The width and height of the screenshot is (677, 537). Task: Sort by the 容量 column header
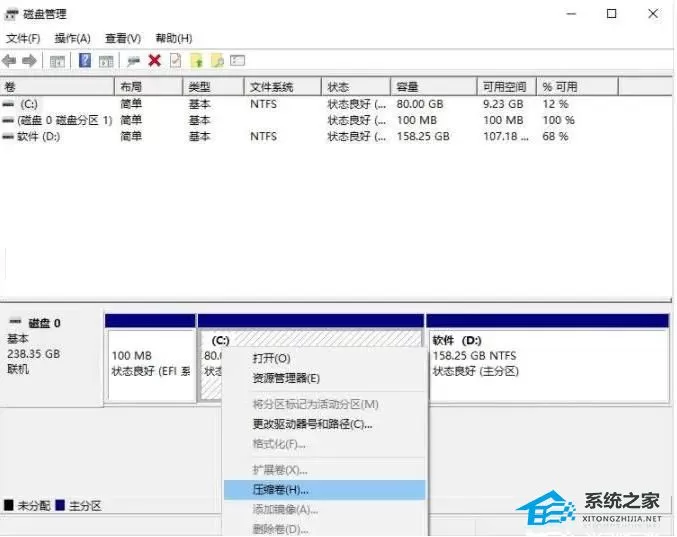(x=434, y=87)
